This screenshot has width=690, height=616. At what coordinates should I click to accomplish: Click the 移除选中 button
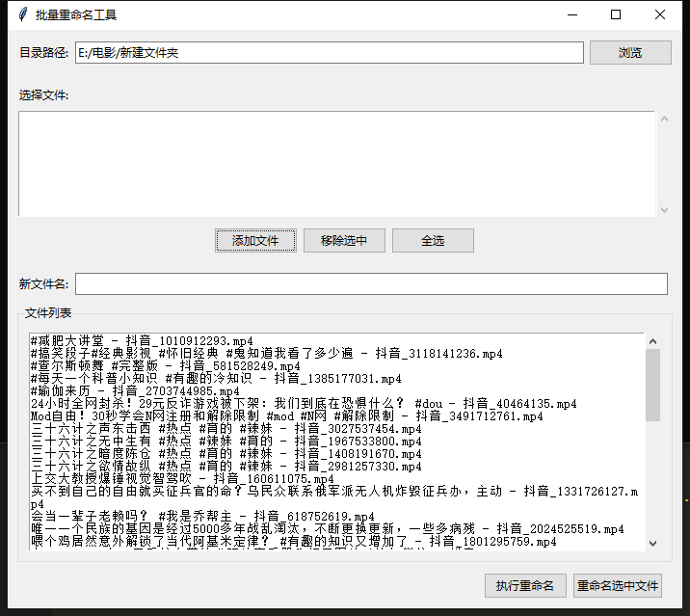344,240
